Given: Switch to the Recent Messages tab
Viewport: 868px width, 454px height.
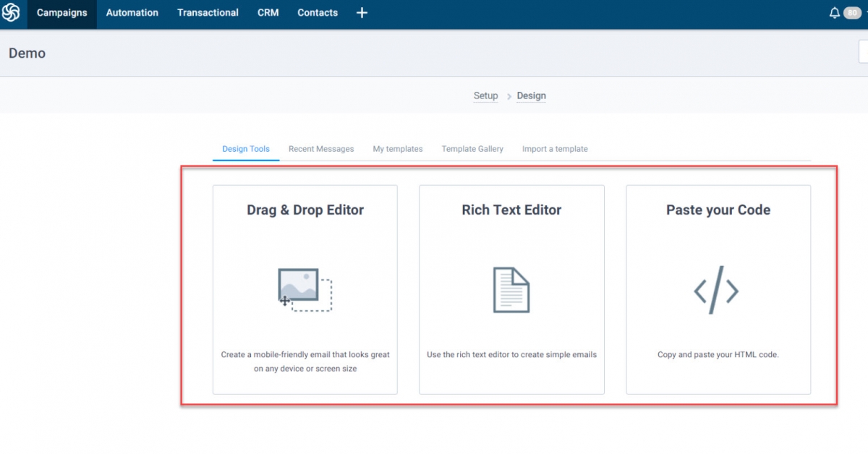Looking at the screenshot, I should pos(321,149).
